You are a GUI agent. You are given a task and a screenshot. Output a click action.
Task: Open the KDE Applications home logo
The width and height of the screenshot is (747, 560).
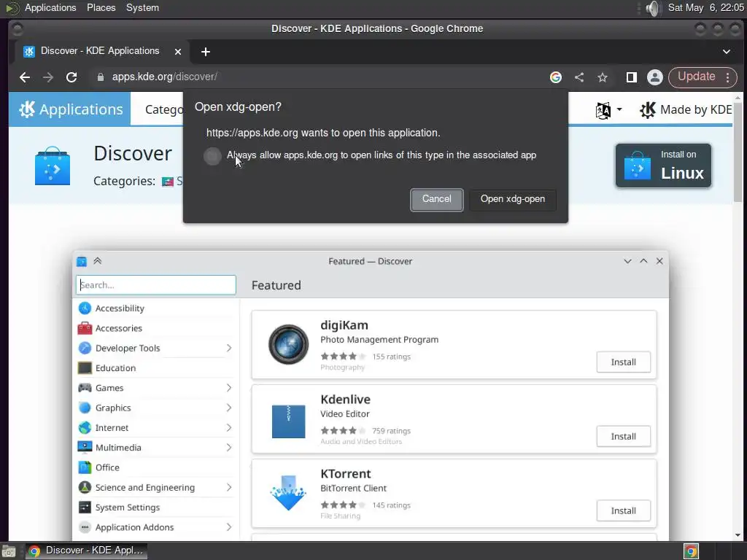69,109
